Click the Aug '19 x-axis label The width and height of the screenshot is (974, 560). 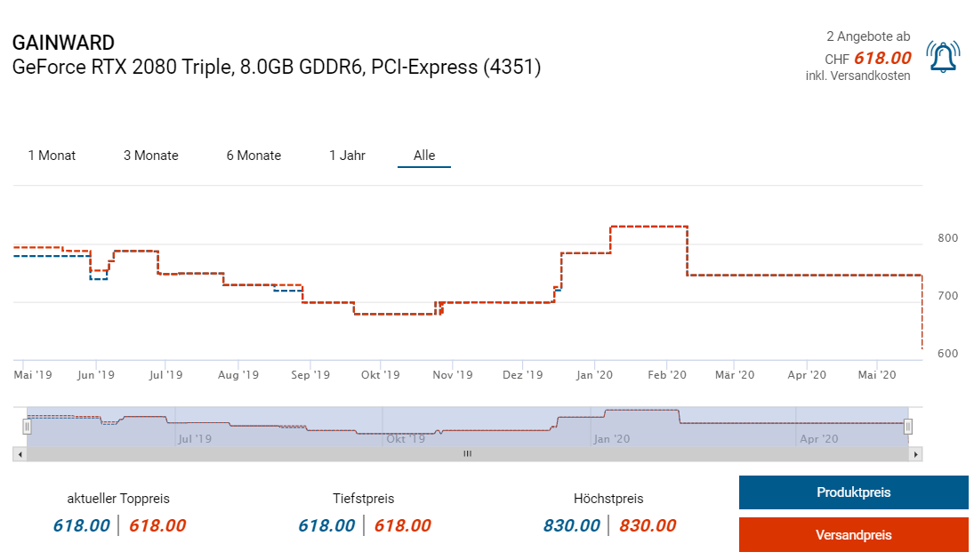tap(237, 375)
